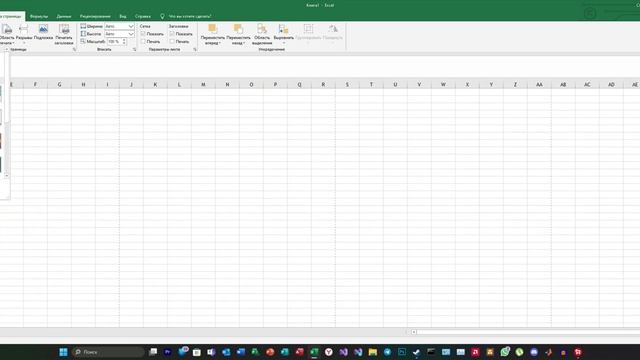Open Discord from the taskbar
Viewport: 640px width, 360px height.
point(534,352)
